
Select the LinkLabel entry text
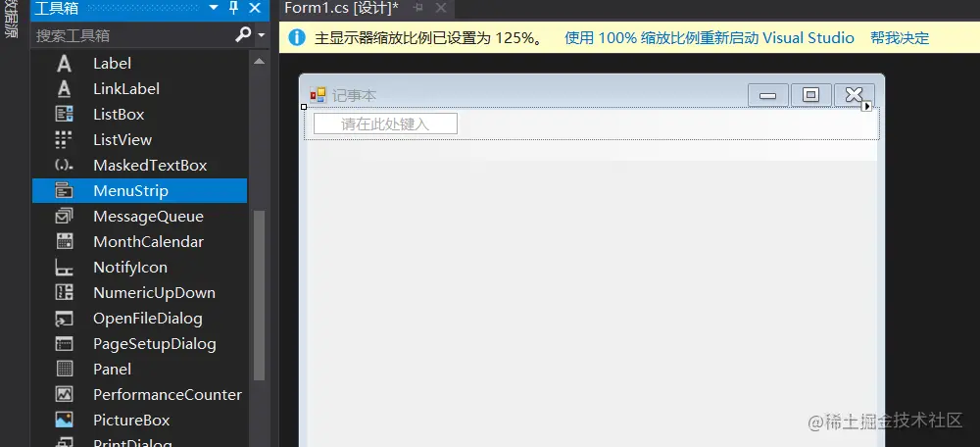(126, 89)
